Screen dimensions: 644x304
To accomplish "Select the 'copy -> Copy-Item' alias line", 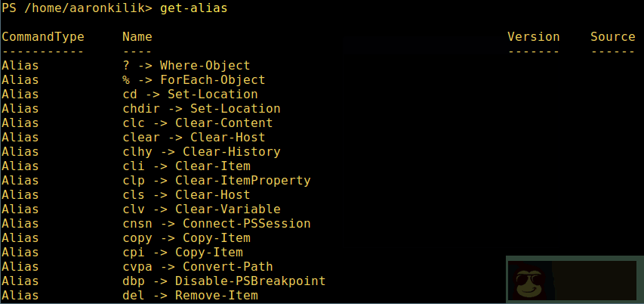I will (186, 238).
